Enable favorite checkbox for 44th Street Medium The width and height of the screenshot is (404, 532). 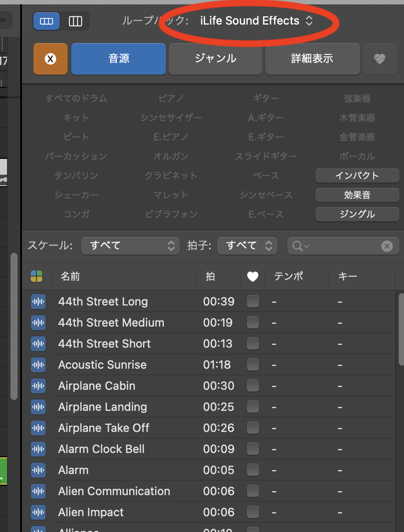pyautogui.click(x=253, y=323)
